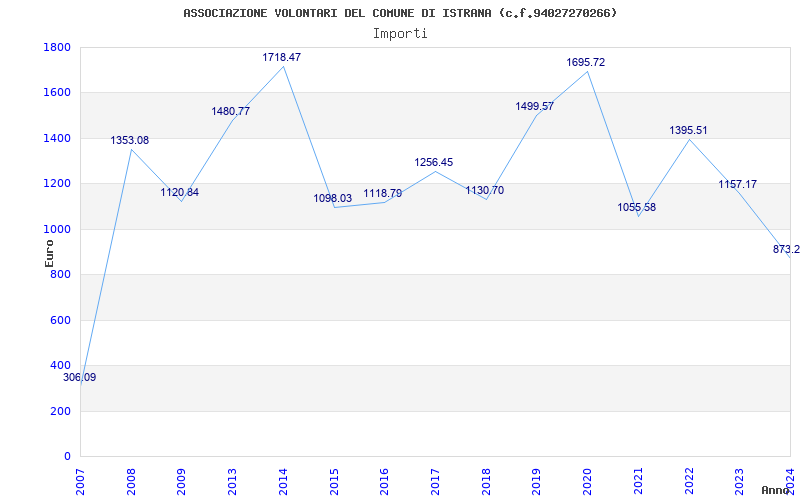Select the 2017 year axis label

point(435,479)
